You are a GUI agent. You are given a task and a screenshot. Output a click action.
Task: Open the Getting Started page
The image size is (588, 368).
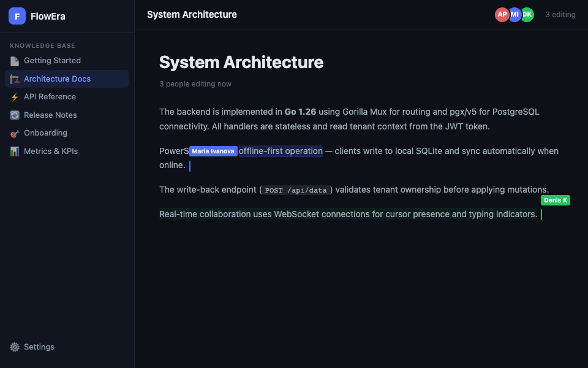[52, 61]
